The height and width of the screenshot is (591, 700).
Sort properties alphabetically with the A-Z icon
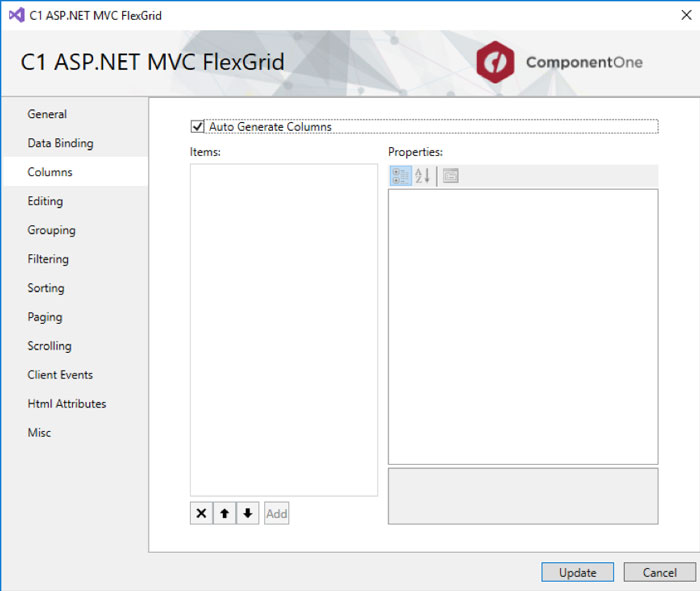[x=422, y=176]
